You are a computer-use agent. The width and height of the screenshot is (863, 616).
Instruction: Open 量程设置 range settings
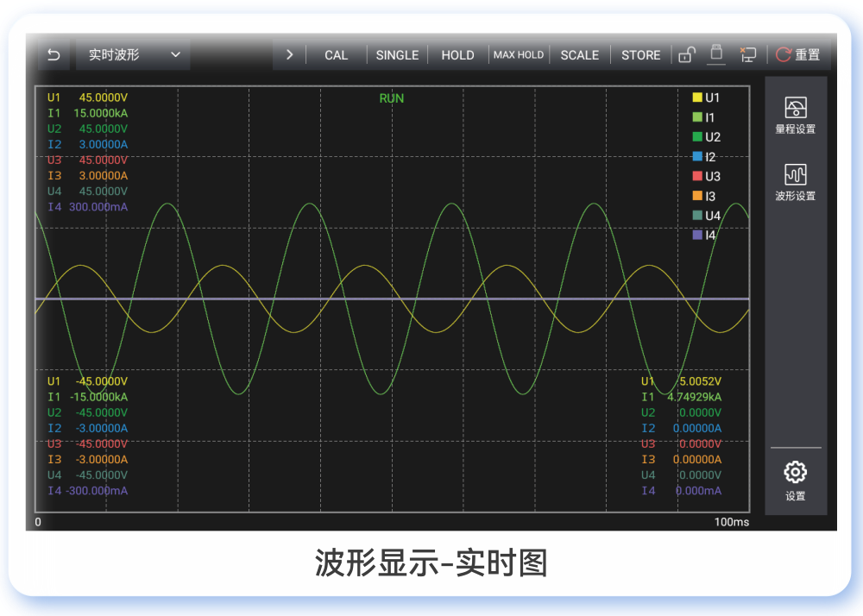[795, 116]
